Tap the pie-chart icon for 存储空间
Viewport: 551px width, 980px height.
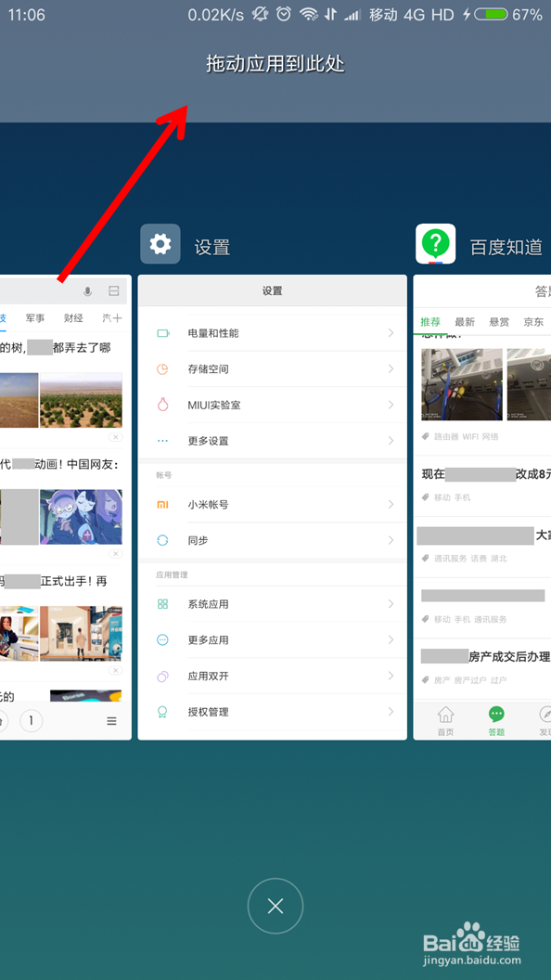(162, 368)
